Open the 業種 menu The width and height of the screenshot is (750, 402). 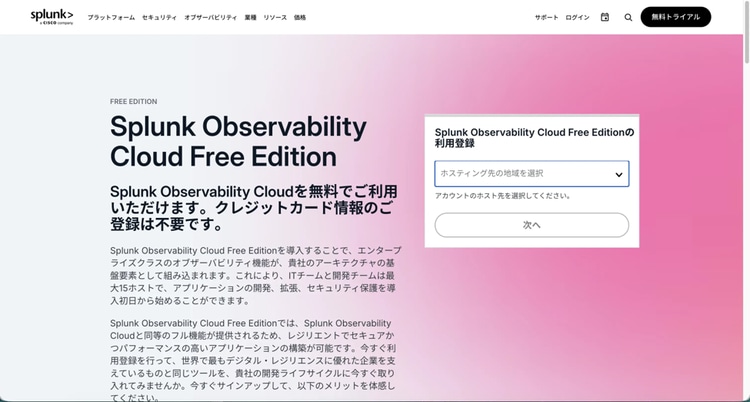pyautogui.click(x=250, y=18)
